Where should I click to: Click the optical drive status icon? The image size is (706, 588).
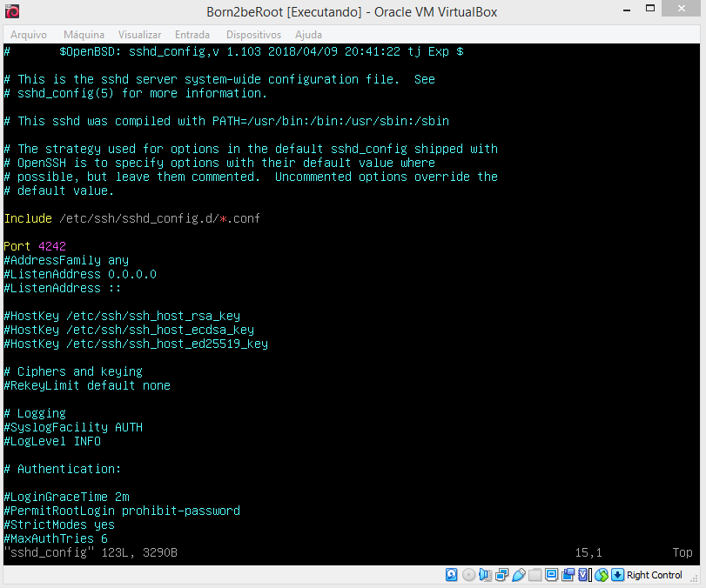[x=468, y=575]
